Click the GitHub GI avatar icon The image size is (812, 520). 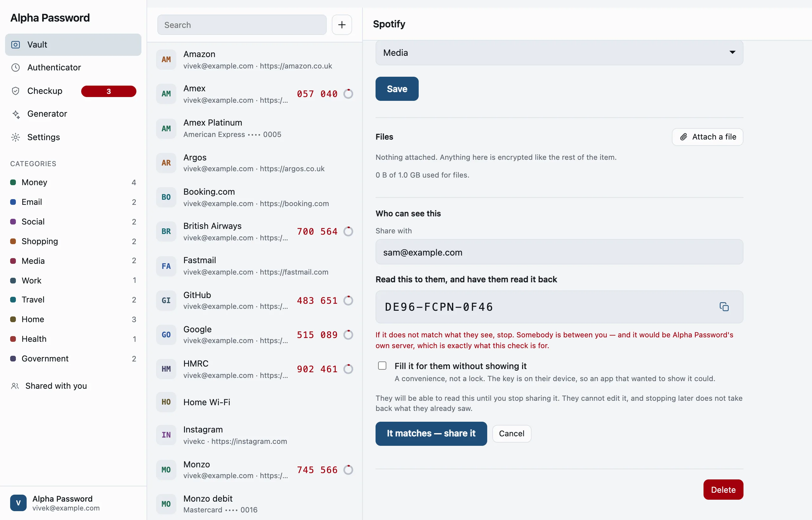(x=166, y=301)
